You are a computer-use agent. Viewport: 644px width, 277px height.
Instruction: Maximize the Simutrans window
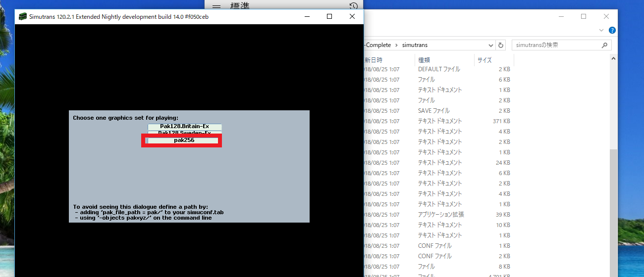point(329,16)
